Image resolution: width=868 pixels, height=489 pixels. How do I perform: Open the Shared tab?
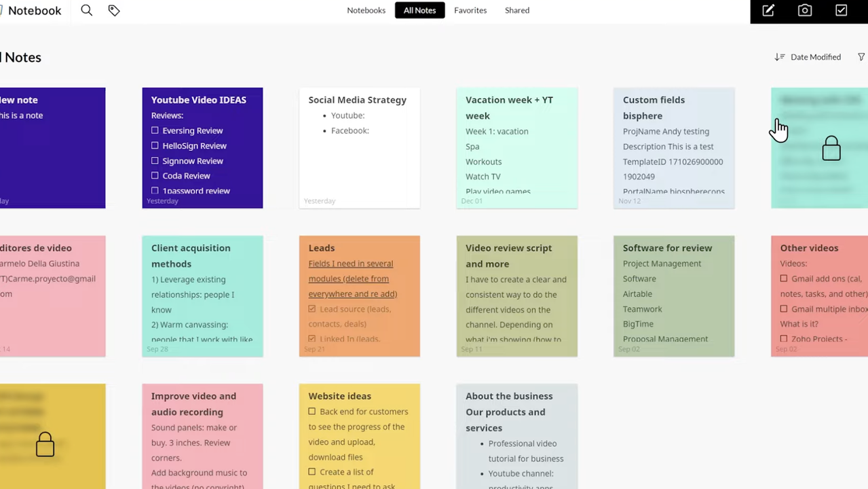pos(517,10)
